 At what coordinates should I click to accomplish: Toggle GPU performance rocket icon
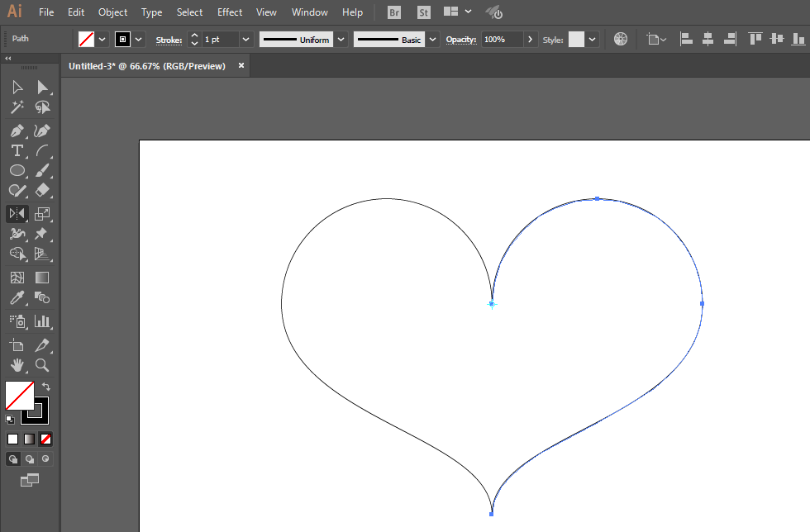(494, 12)
